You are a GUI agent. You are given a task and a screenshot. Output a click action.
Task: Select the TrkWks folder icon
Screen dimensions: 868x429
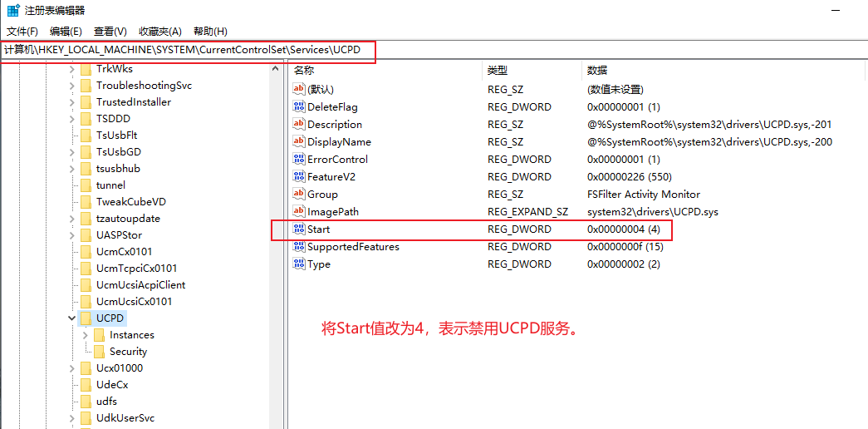tap(86, 69)
